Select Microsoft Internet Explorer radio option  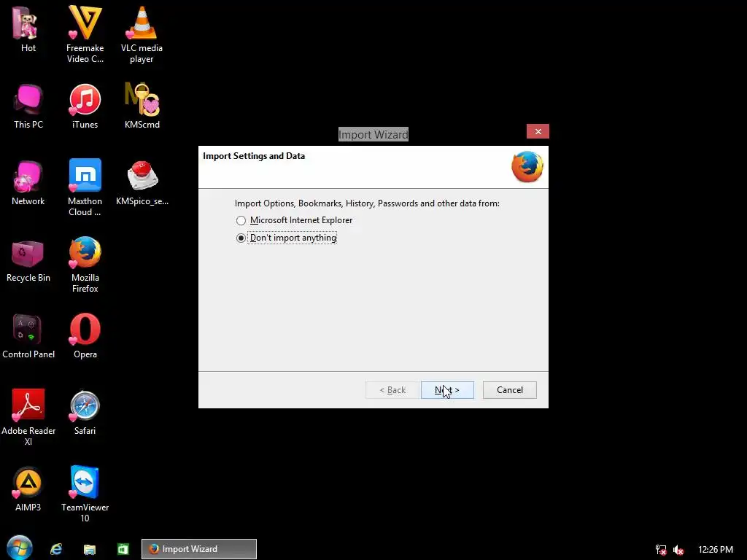pos(241,220)
